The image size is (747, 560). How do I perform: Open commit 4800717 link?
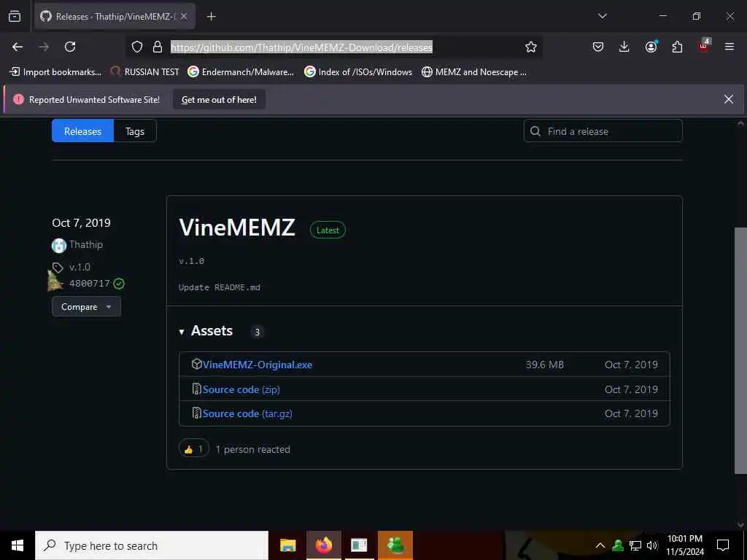tap(89, 284)
